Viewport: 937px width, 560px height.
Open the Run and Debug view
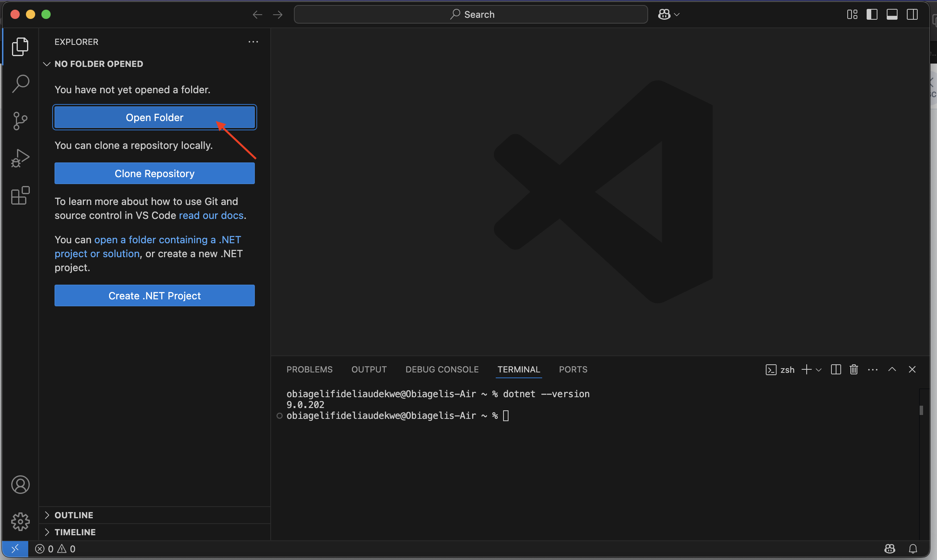coord(20,158)
